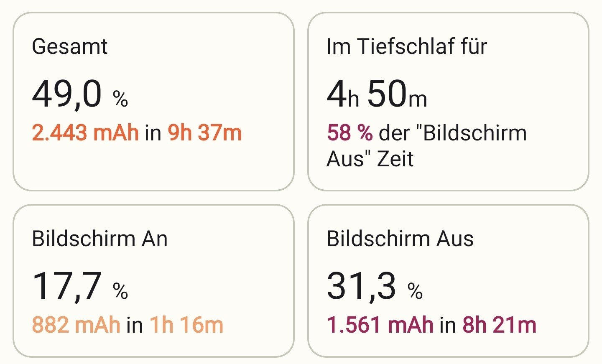Click the purple 58 % deep sleep share

[x=349, y=133]
